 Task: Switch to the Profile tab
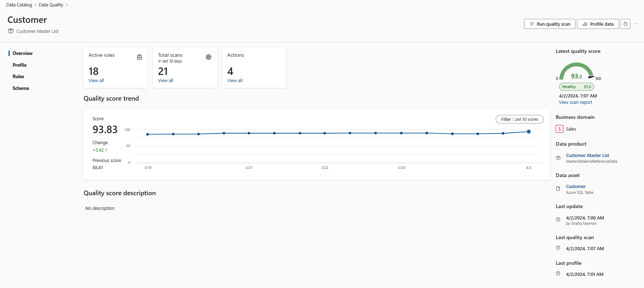[x=20, y=65]
